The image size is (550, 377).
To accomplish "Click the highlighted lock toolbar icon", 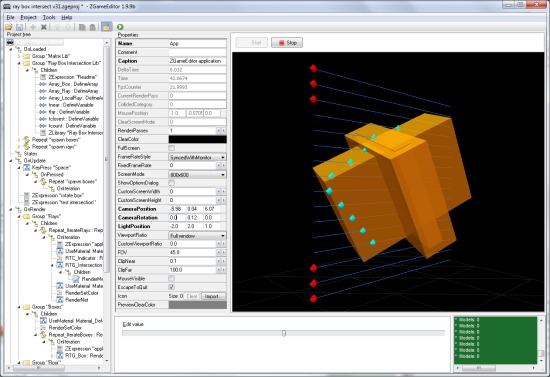I will pos(107,27).
